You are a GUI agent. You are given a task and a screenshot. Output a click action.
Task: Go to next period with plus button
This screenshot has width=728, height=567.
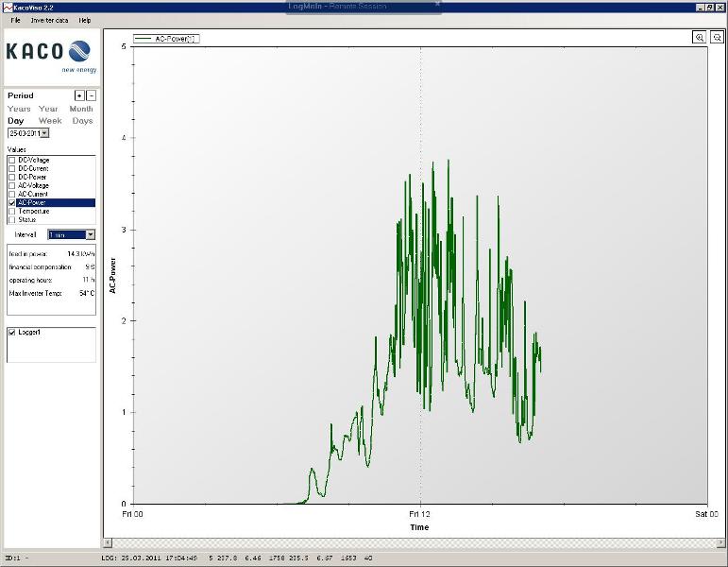[79, 95]
